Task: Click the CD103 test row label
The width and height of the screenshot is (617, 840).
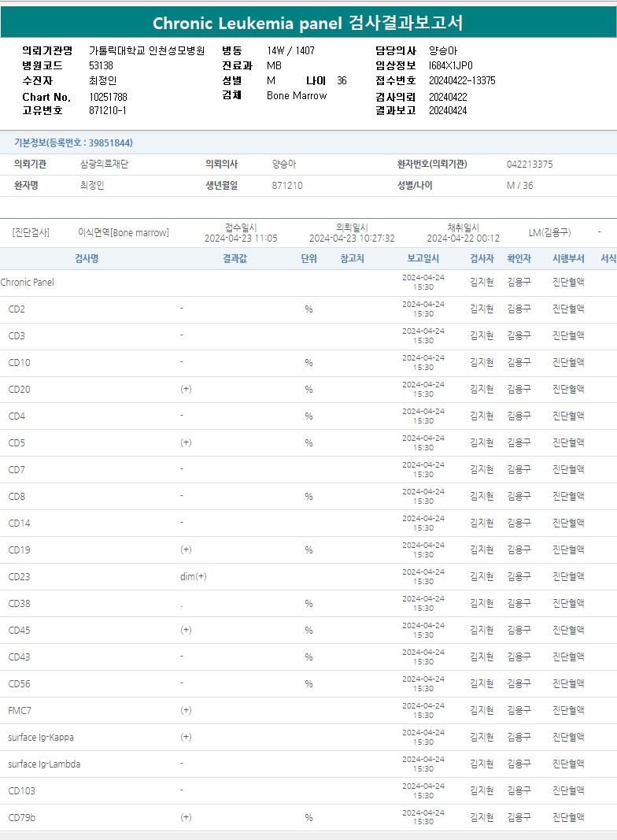Action: pyautogui.click(x=22, y=791)
